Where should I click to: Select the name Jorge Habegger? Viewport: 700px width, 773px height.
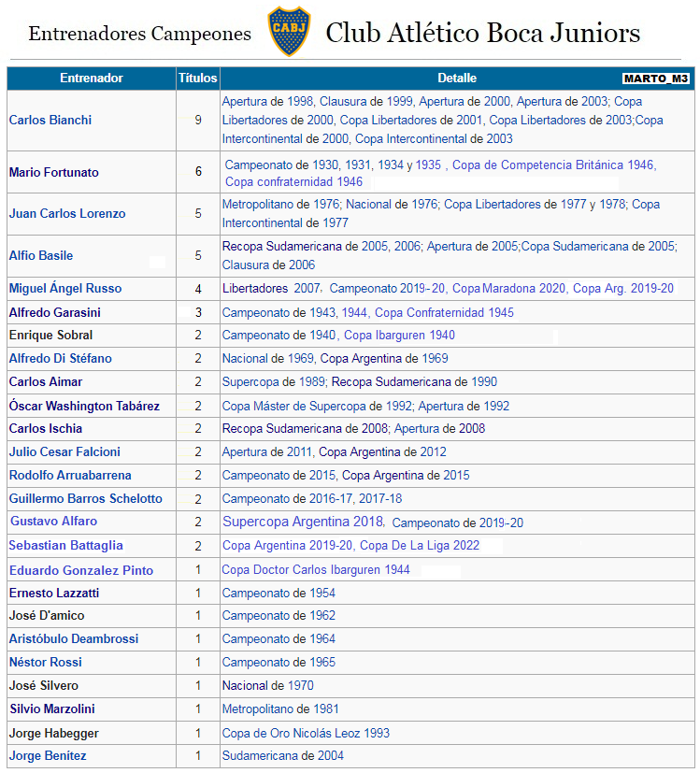tap(53, 733)
